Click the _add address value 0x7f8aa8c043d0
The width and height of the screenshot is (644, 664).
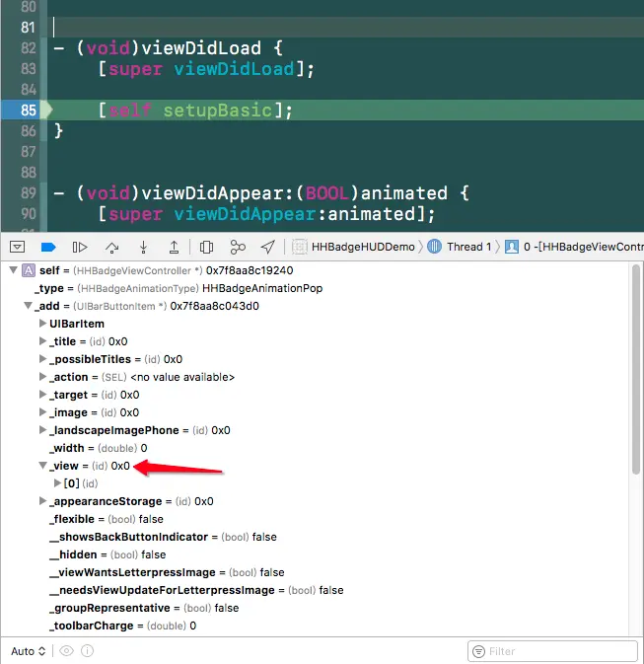pos(214,306)
